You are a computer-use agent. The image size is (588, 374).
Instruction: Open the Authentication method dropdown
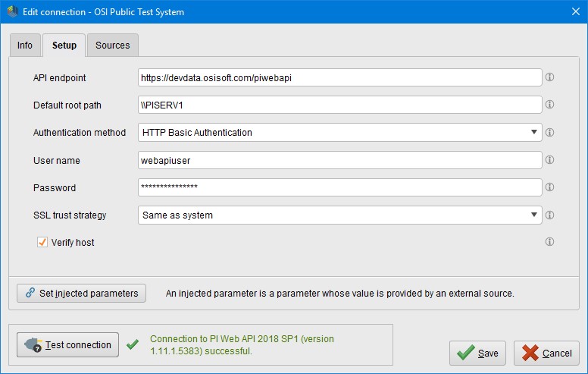[339, 133]
